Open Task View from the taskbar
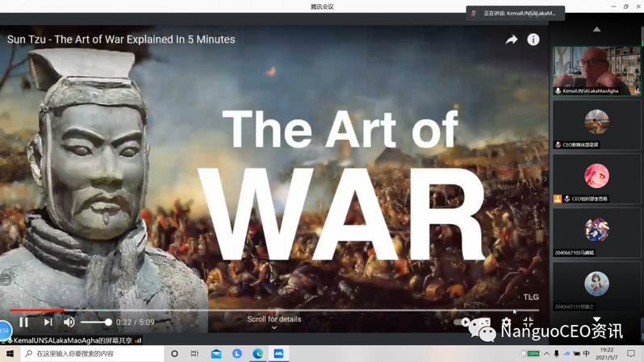This screenshot has width=644, height=362. pyautogui.click(x=194, y=353)
